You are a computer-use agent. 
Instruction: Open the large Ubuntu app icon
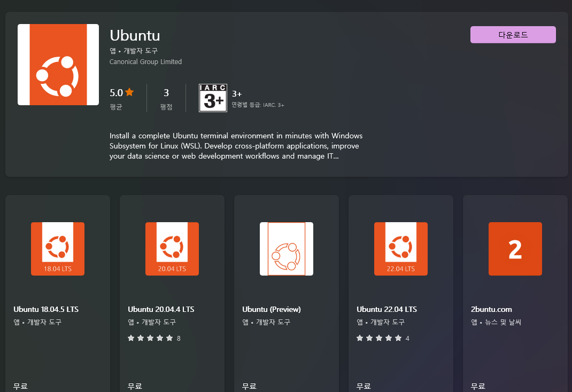(x=58, y=65)
